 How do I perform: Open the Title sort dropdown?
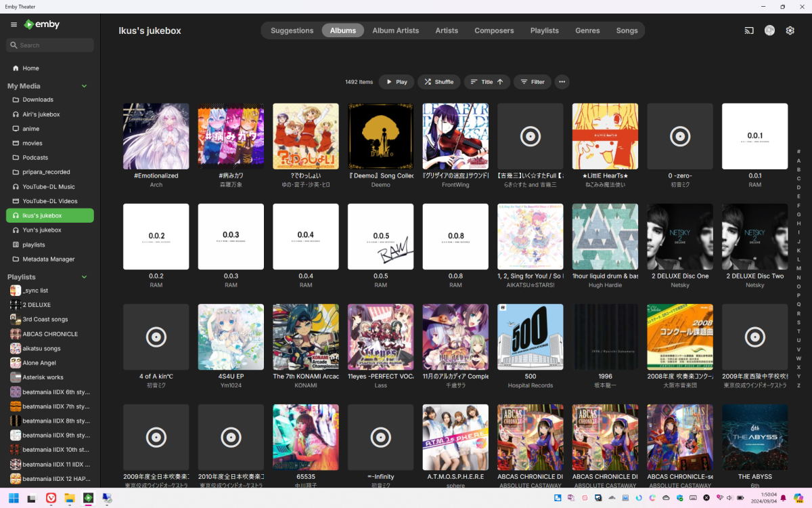(487, 81)
